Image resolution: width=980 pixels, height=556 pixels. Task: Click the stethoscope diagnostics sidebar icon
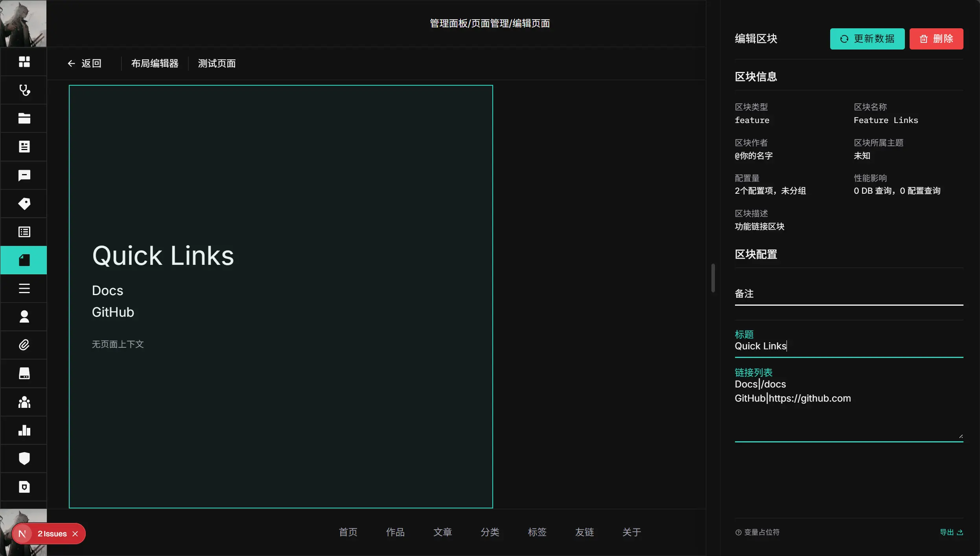coord(24,90)
